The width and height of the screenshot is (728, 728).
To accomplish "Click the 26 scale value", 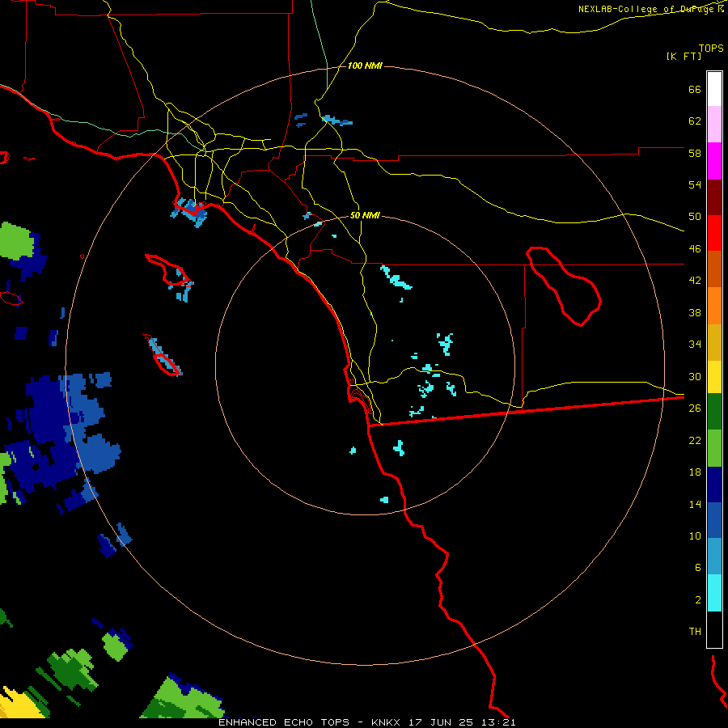I will coord(695,408).
